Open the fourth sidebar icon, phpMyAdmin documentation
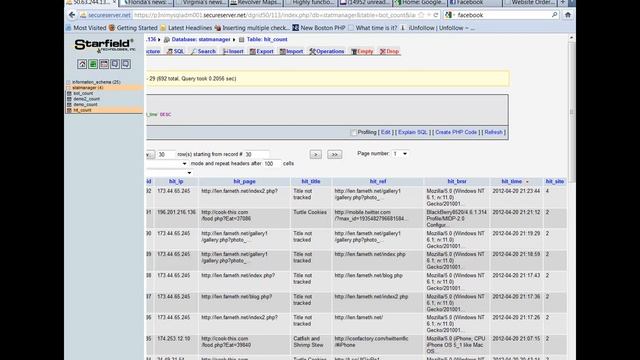Image resolution: width=640 pixels, height=360 pixels. pos(115,64)
